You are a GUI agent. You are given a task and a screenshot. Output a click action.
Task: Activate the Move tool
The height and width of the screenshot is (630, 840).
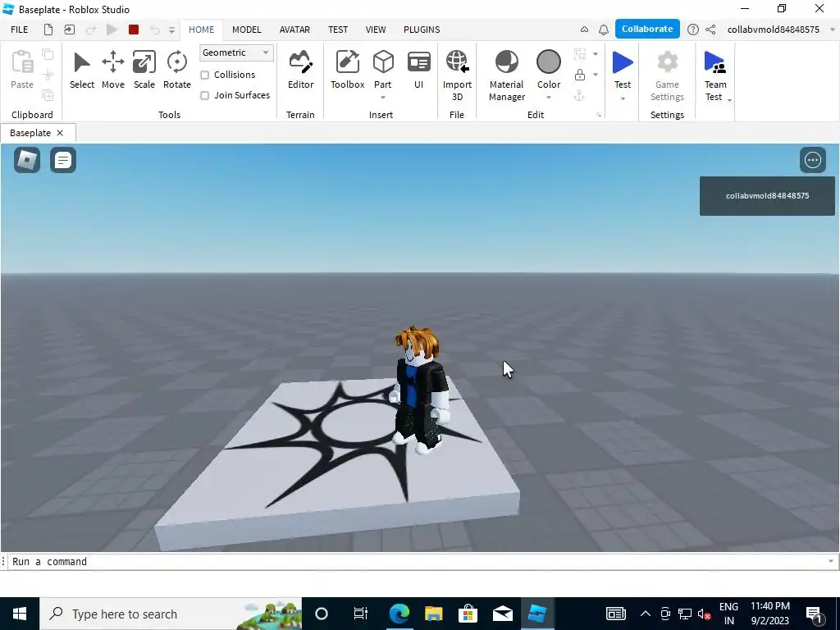(113, 70)
